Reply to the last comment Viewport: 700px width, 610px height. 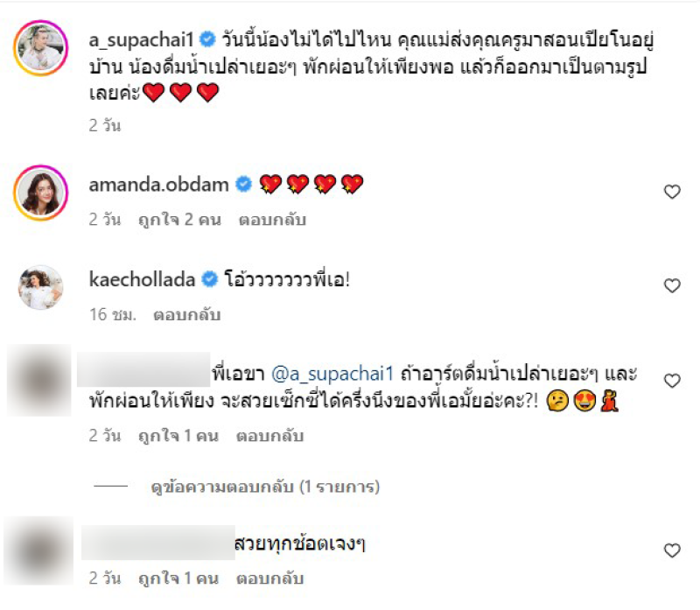[269, 578]
